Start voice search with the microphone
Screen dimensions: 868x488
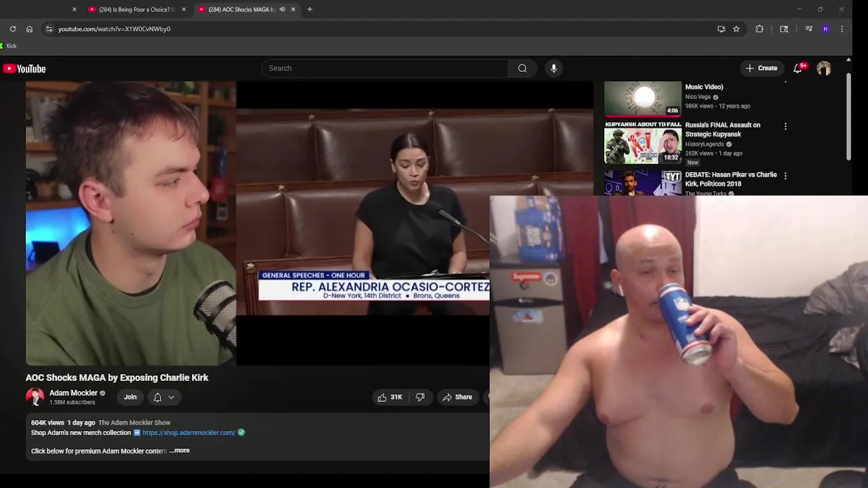click(x=554, y=68)
